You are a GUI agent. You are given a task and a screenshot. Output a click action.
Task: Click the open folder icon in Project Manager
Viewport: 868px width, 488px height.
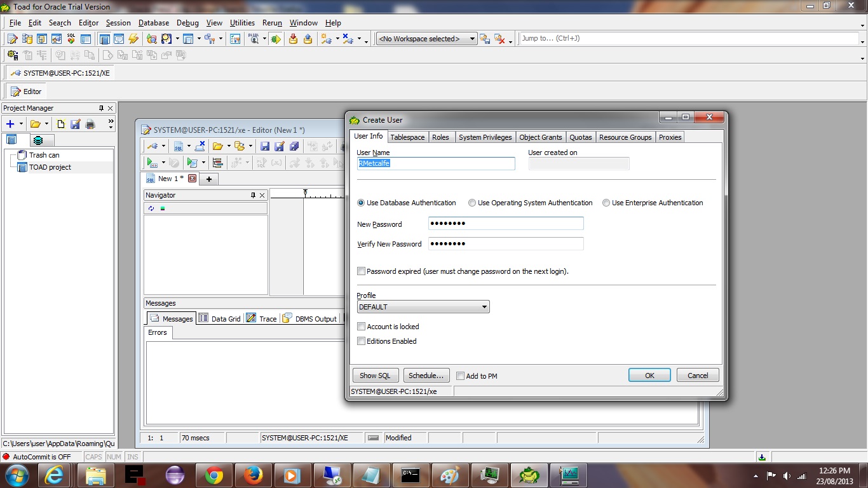click(x=36, y=124)
